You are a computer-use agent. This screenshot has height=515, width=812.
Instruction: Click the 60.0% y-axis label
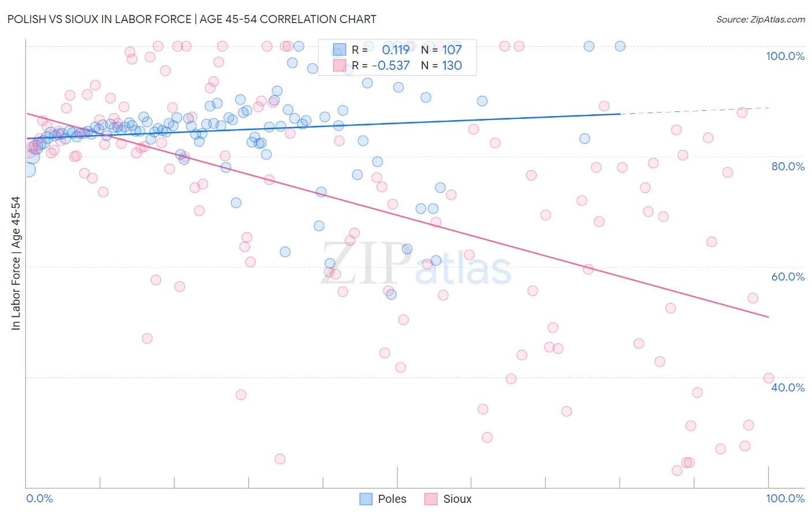[x=788, y=277]
